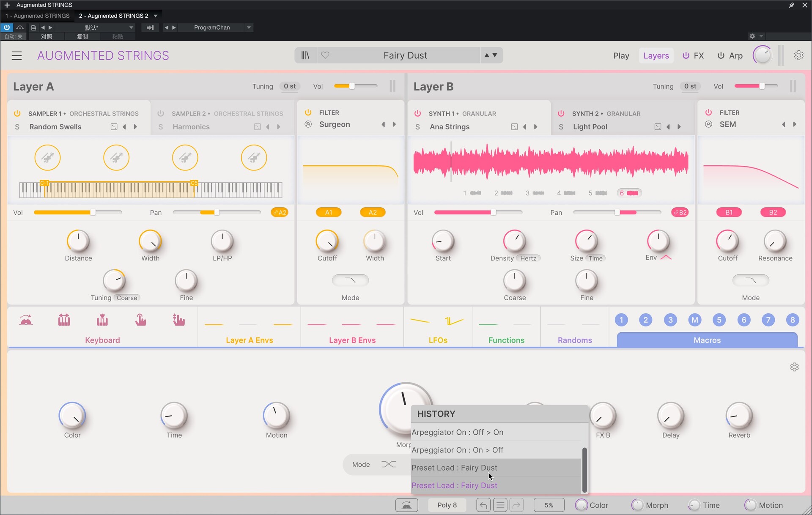This screenshot has width=812, height=515.
Task: Adjust Layer A header Vol slider
Action: pyautogui.click(x=356, y=86)
